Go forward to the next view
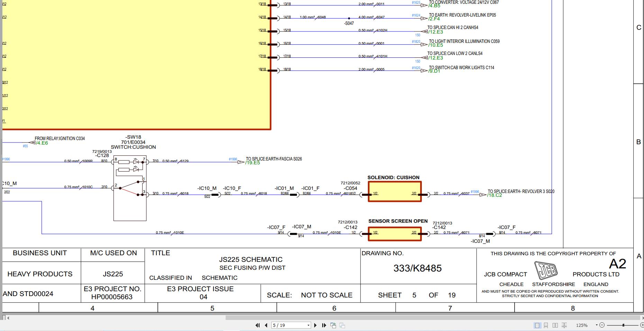644x331 pixels. (x=342, y=325)
